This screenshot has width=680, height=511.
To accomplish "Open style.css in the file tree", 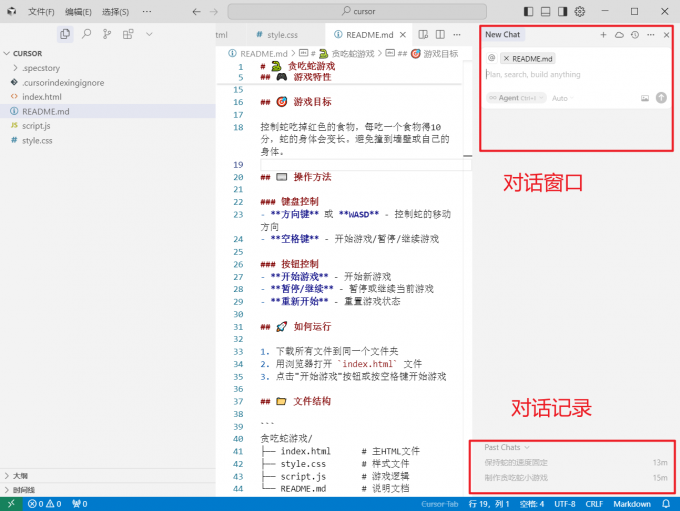I will click(x=37, y=141).
